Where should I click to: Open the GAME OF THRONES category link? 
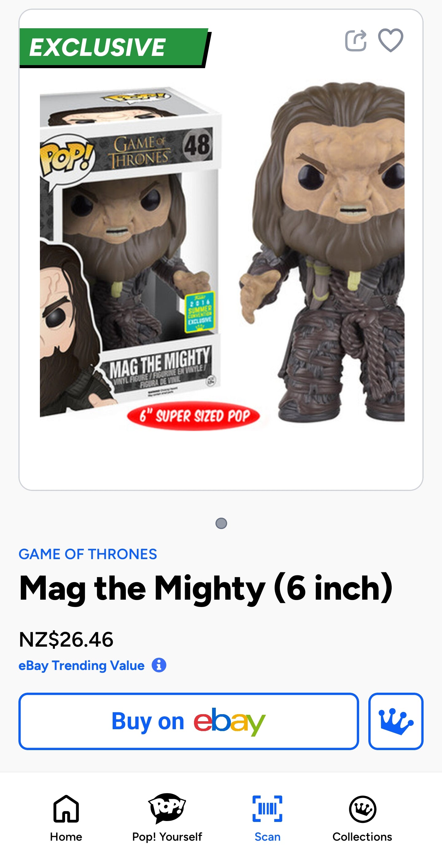click(x=87, y=554)
